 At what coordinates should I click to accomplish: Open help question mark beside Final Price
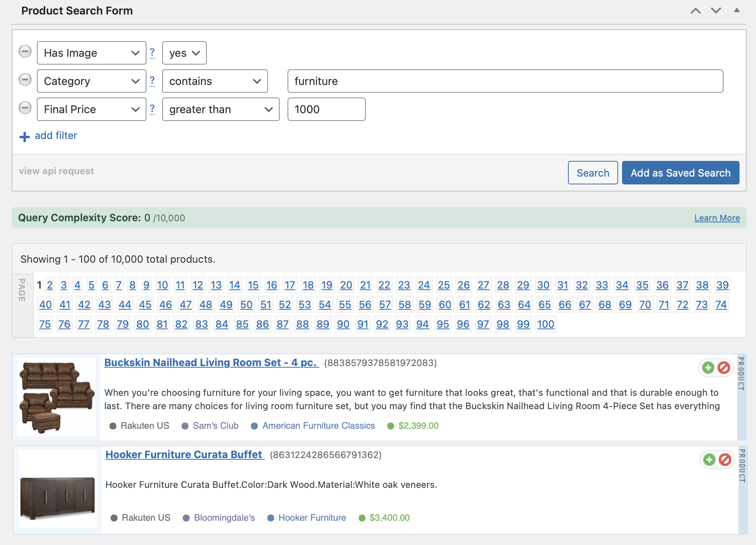point(152,109)
